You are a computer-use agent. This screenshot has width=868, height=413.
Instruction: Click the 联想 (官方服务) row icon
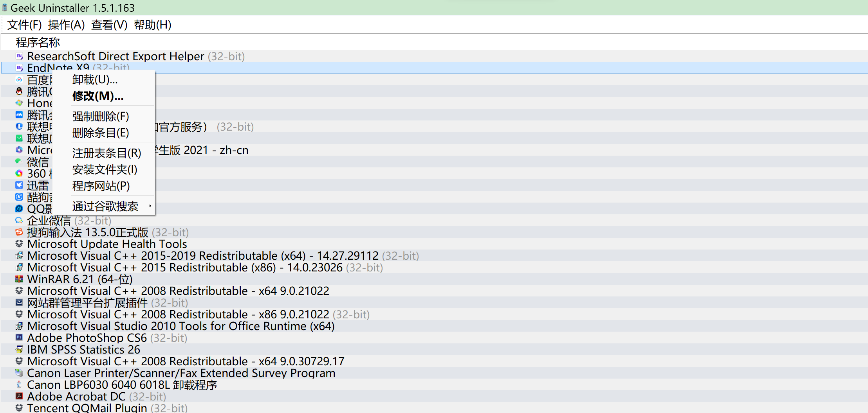(x=19, y=127)
